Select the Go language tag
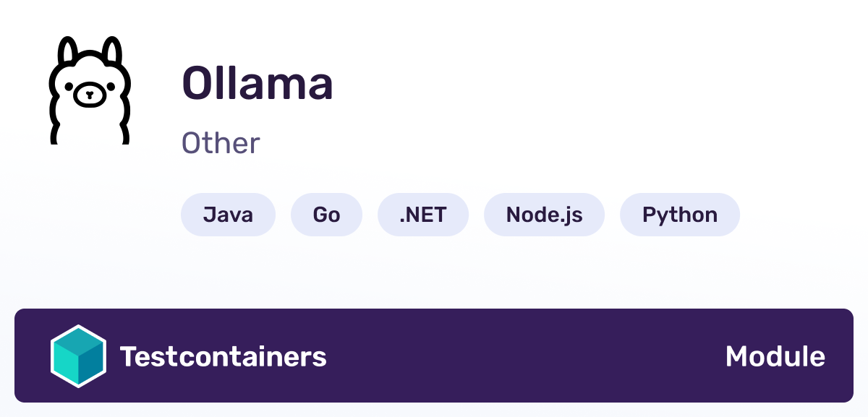868x417 pixels. [326, 215]
